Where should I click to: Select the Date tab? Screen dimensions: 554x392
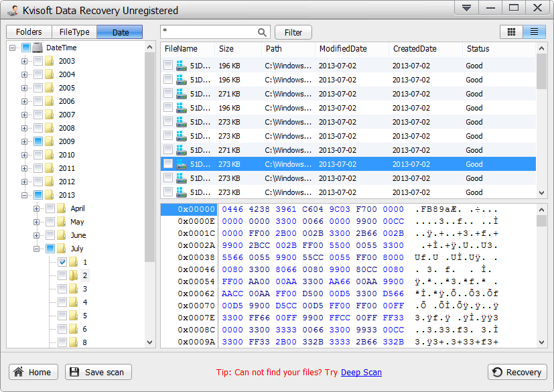[x=120, y=32]
